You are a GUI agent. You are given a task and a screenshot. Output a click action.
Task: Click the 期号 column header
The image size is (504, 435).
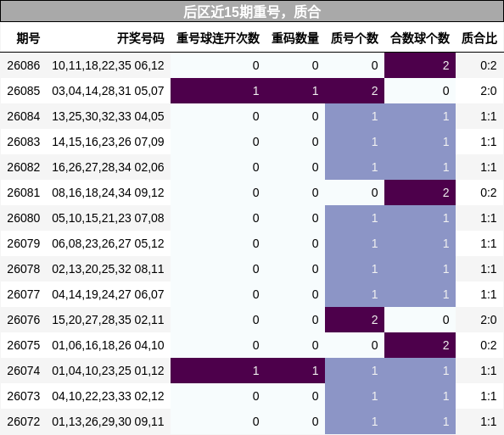[x=28, y=38]
